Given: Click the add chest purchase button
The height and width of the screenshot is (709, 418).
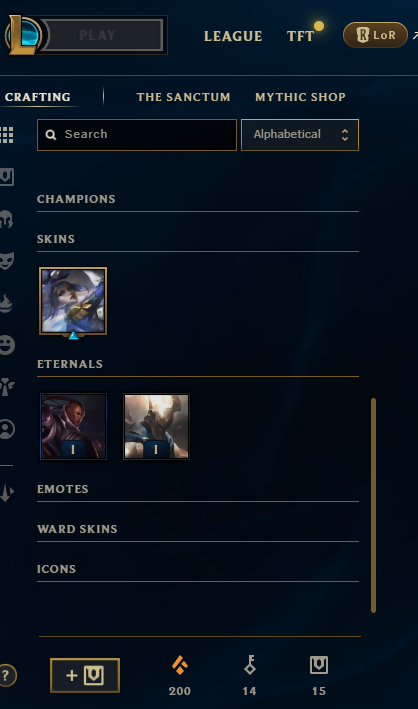Looking at the screenshot, I should 85,676.
